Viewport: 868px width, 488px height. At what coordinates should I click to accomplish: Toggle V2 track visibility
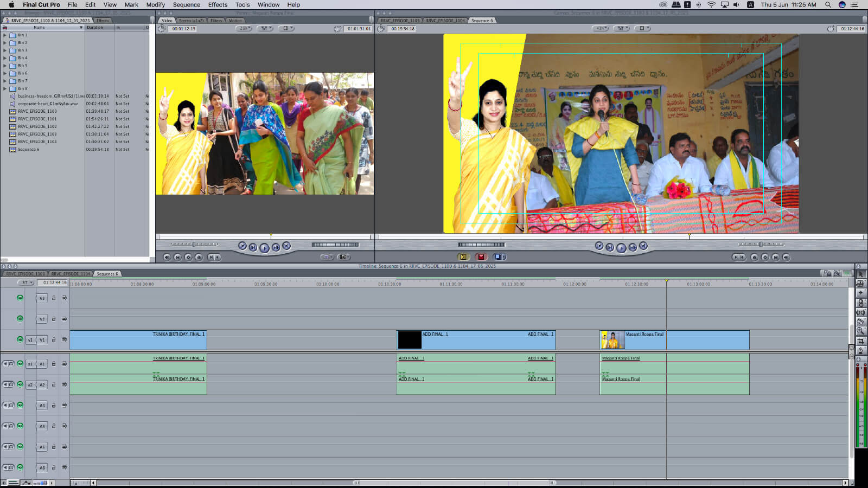[20, 319]
